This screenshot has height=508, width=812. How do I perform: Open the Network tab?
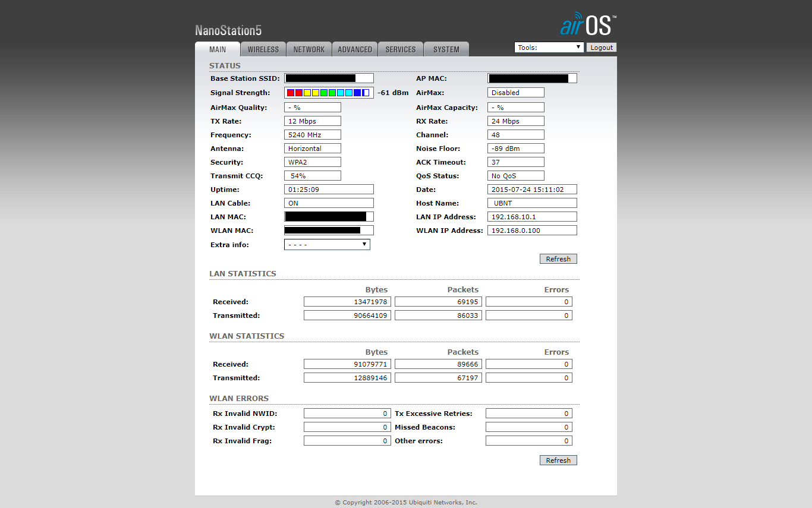click(x=309, y=49)
